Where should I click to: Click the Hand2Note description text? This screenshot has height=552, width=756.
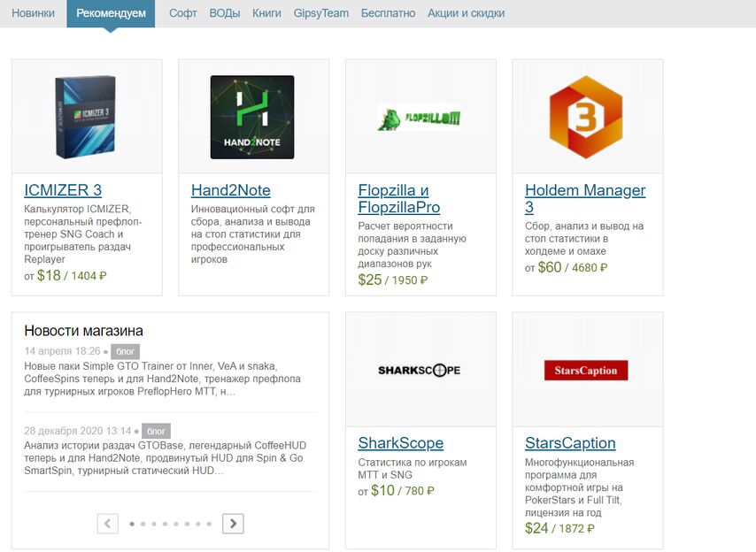point(252,234)
